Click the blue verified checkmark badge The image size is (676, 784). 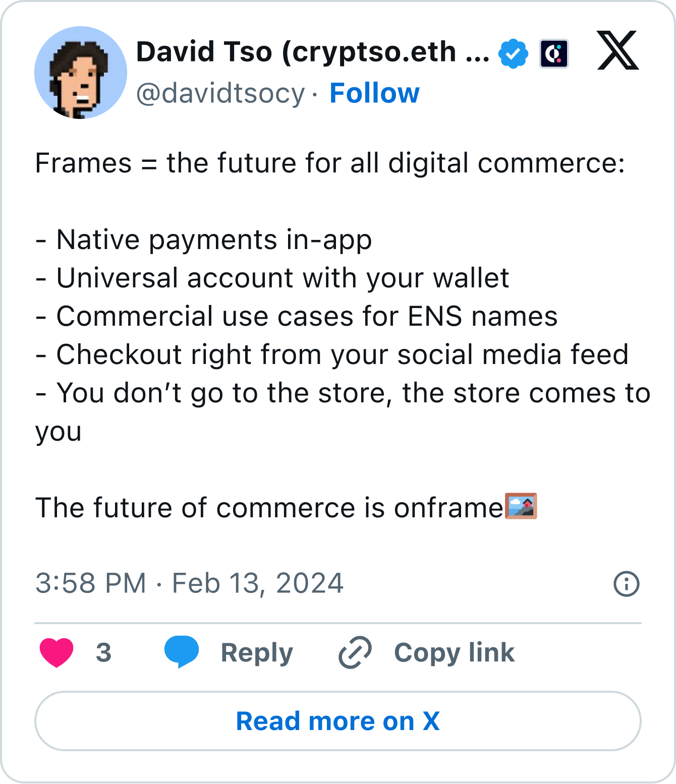(x=513, y=53)
